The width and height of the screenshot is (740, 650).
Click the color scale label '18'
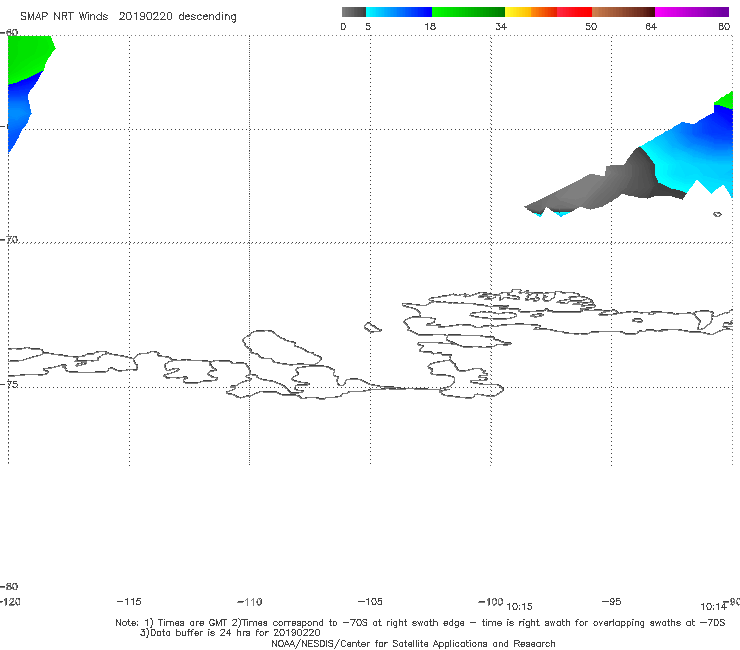(x=430, y=26)
